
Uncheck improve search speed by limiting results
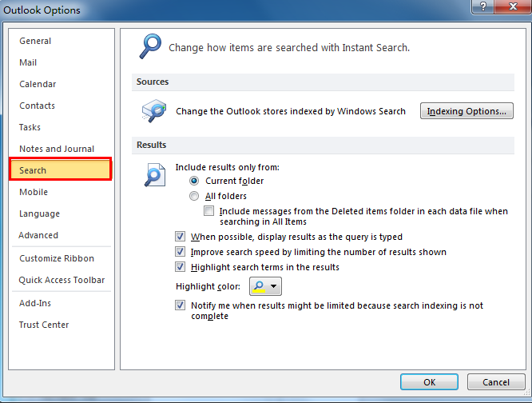(180, 252)
